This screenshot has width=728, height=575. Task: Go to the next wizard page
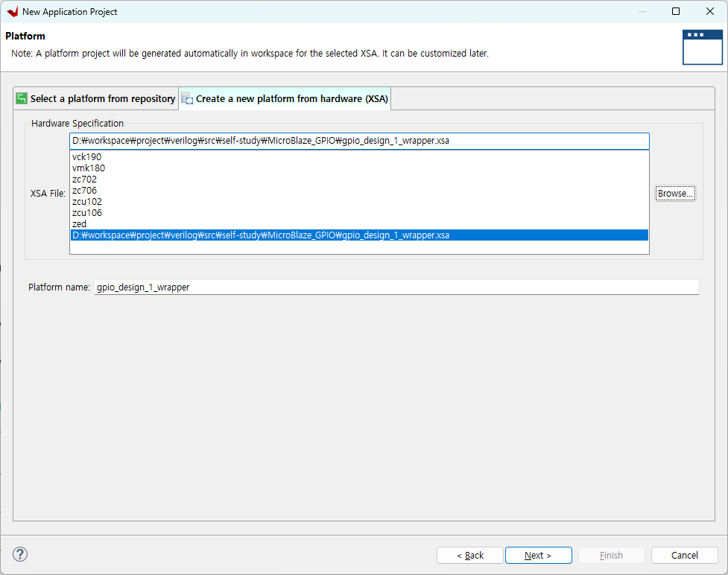coord(538,555)
